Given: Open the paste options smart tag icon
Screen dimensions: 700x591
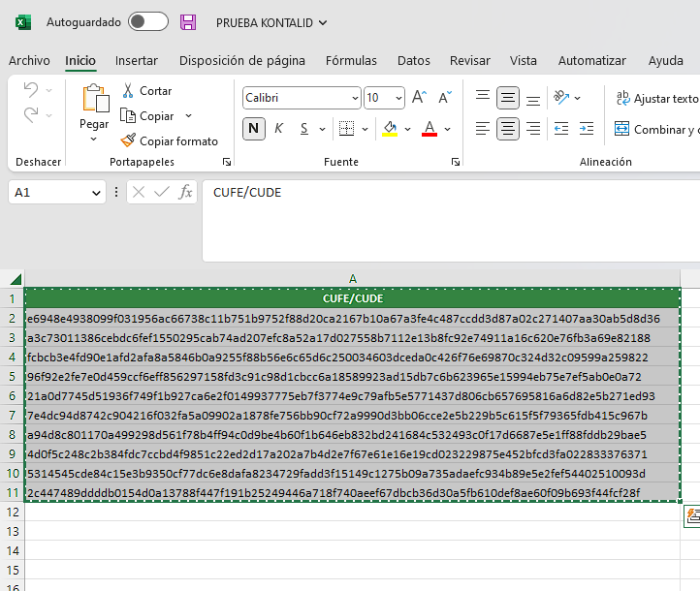Looking at the screenshot, I should (x=692, y=516).
